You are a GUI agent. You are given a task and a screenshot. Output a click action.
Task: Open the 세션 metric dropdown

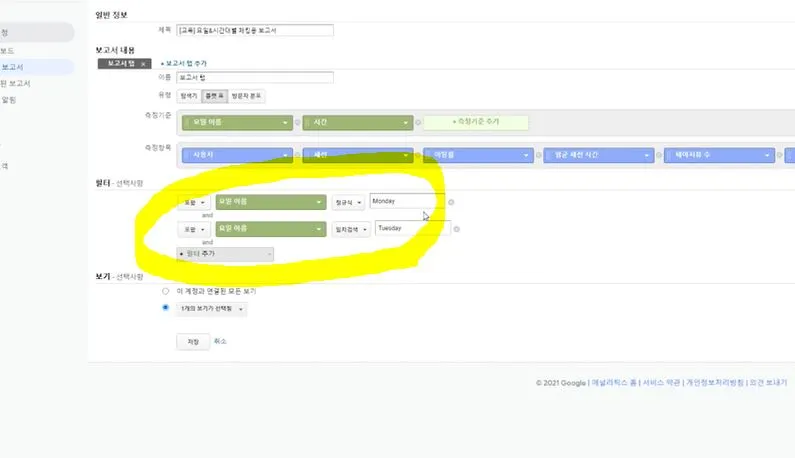(358, 155)
